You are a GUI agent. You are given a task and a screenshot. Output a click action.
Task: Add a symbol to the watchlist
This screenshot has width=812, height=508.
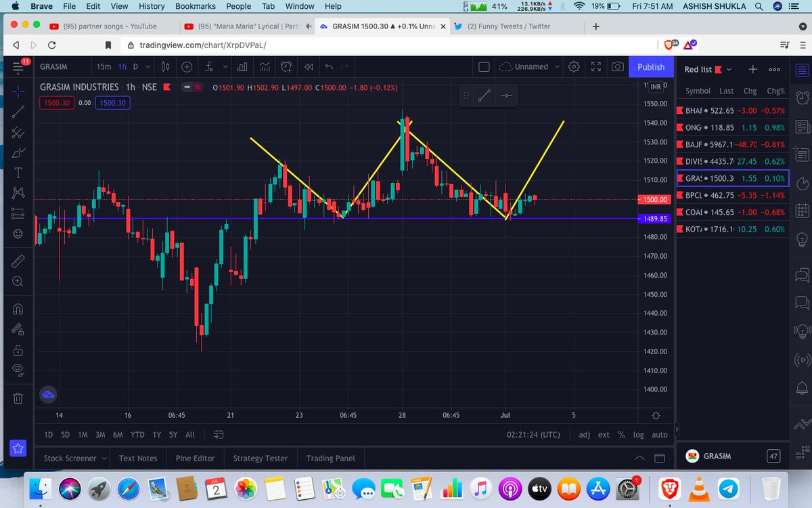(x=753, y=69)
